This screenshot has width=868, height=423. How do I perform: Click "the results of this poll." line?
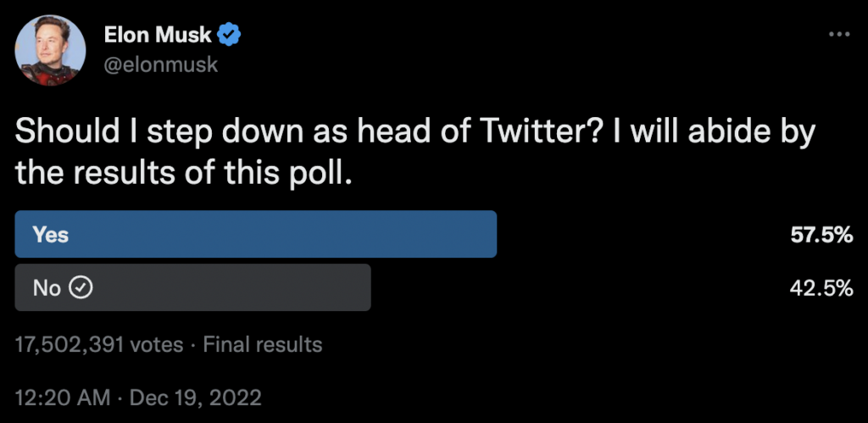(183, 174)
